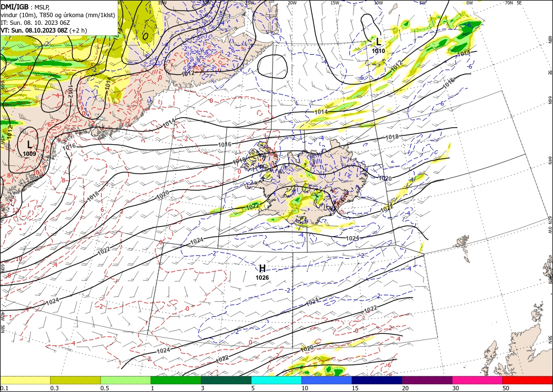Click the light yellow 0.1–0.3 legend swatch
The height and width of the screenshot is (392, 553).
click(x=25, y=380)
